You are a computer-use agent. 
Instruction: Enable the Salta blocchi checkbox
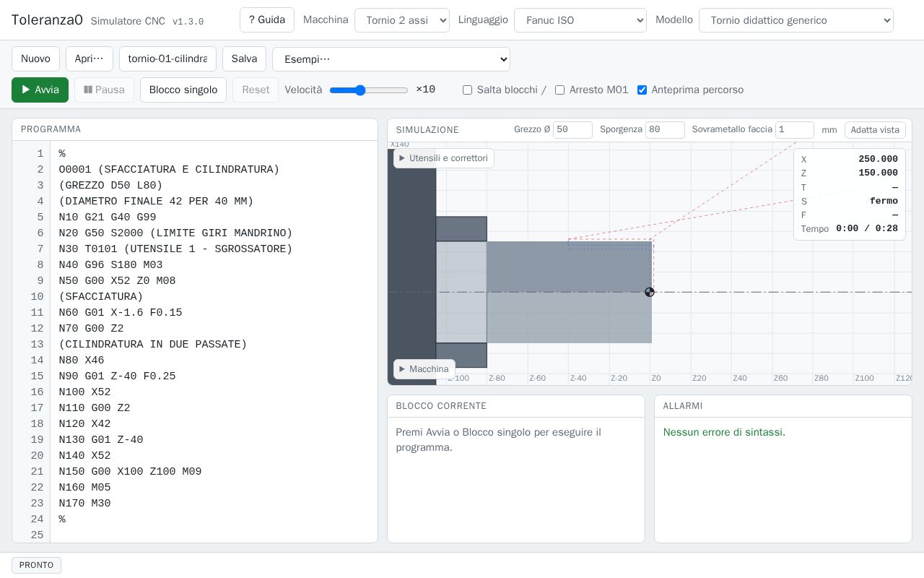[x=467, y=90]
